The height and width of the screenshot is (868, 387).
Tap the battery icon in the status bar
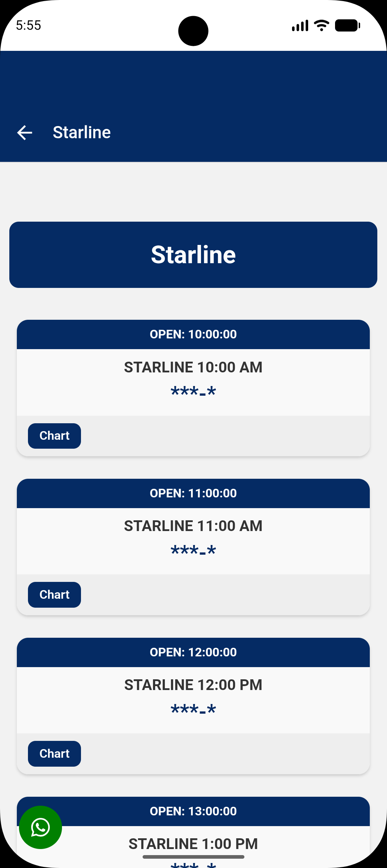click(x=347, y=25)
